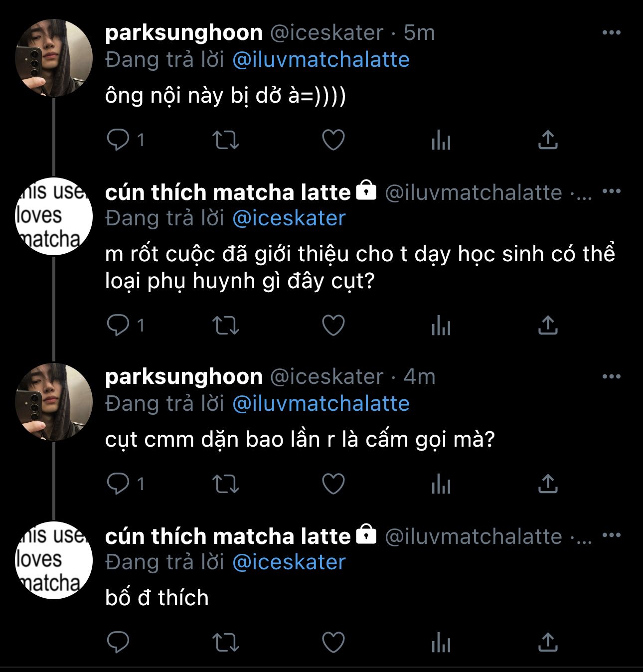This screenshot has width=643, height=672.
Task: Open more options on the first tweet
Action: pos(612,33)
